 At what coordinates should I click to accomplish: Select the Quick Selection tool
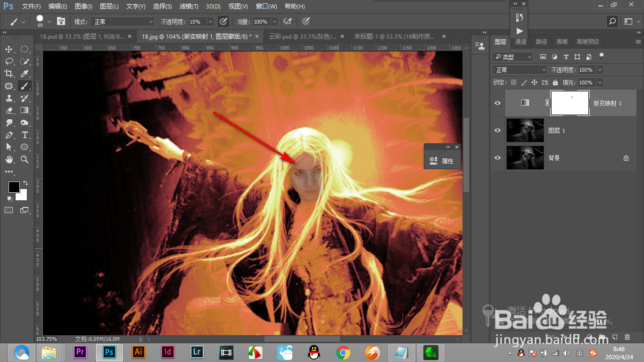point(25,61)
